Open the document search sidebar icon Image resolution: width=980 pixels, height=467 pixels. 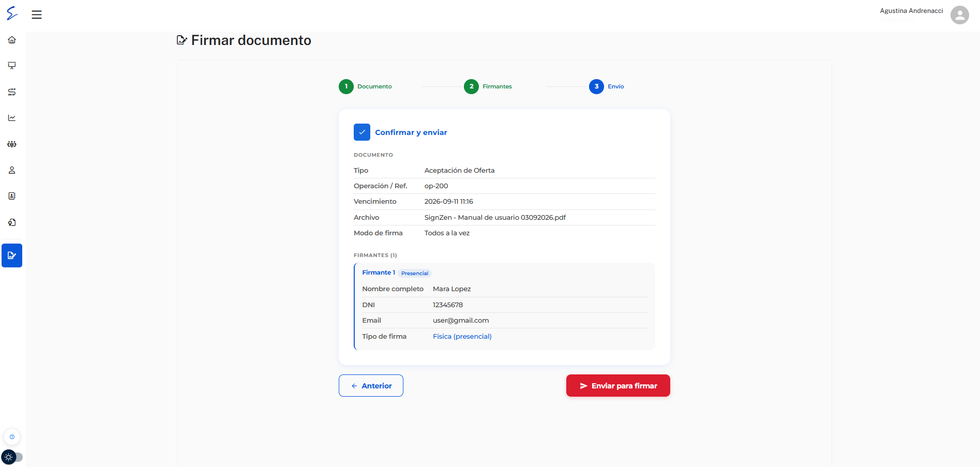(x=12, y=222)
